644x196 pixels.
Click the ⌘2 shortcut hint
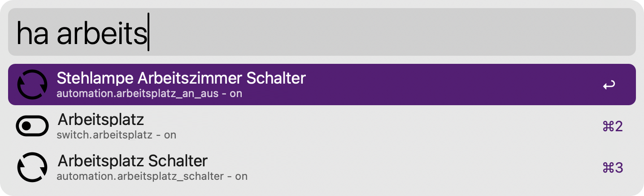(613, 126)
